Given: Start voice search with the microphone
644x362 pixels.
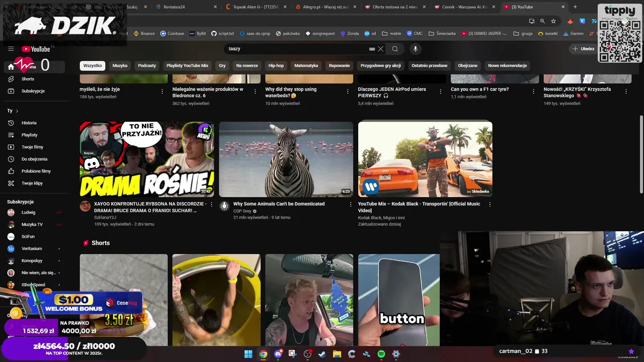Looking at the screenshot, I should click(415, 49).
